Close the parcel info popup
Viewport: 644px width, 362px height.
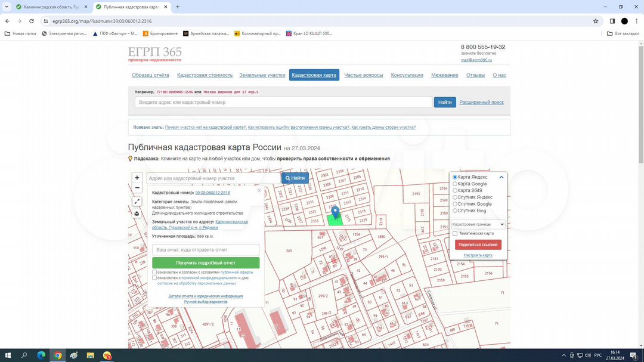point(259,191)
